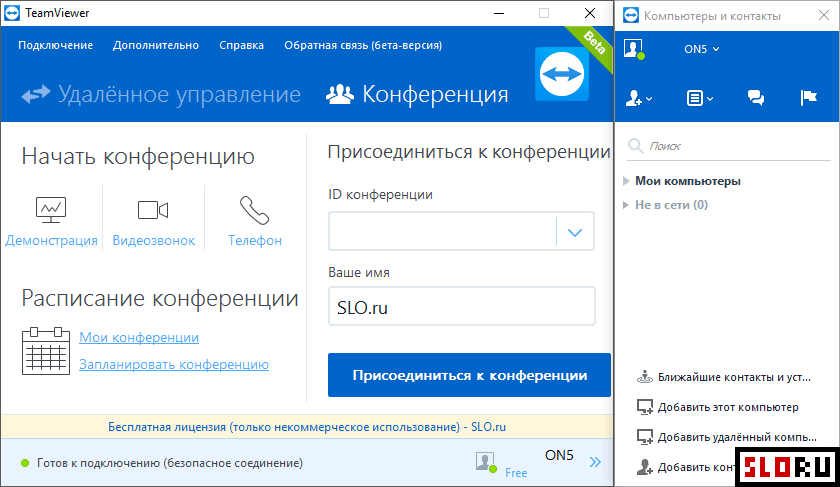This screenshot has width=840, height=487.
Task: Close the main TeamViewer window
Action: pos(590,13)
